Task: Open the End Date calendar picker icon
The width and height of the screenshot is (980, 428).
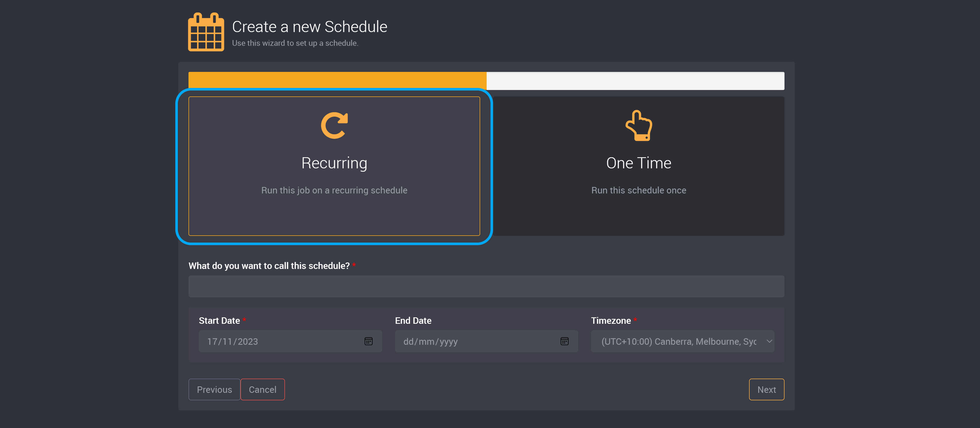Action: coord(564,341)
